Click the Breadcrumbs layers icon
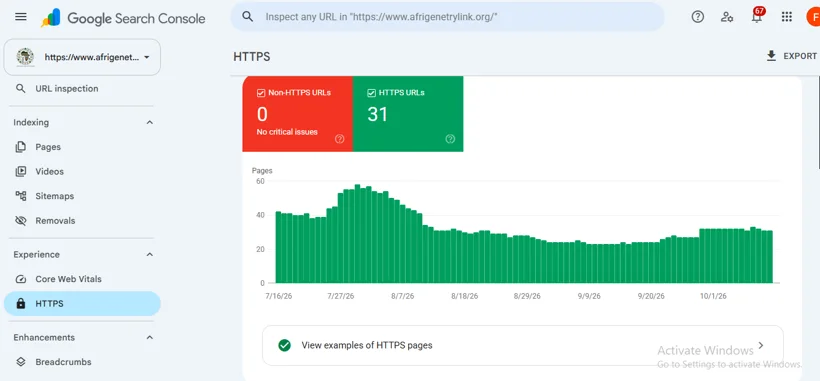Viewport: 820px width, 381px height. point(20,362)
